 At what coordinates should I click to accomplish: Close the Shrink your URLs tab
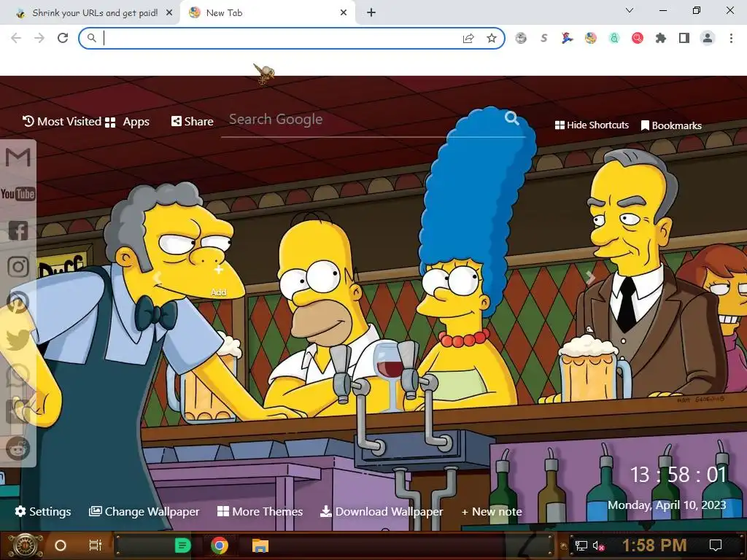(169, 13)
